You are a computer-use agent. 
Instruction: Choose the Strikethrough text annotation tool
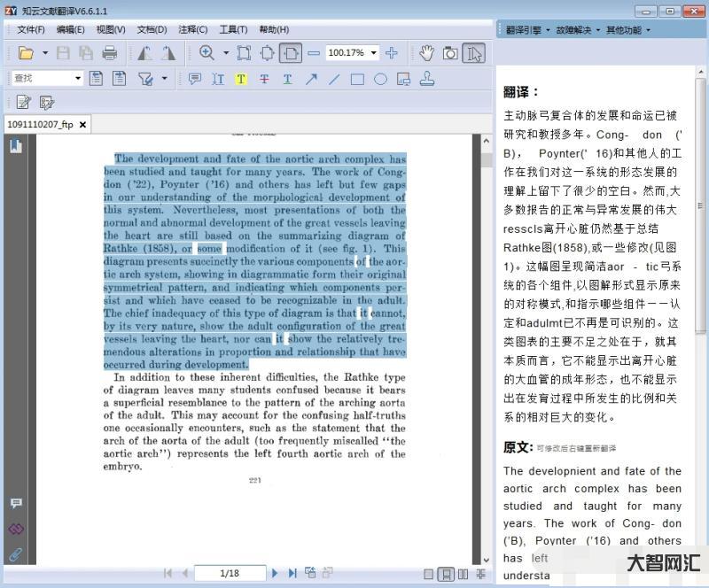(264, 79)
